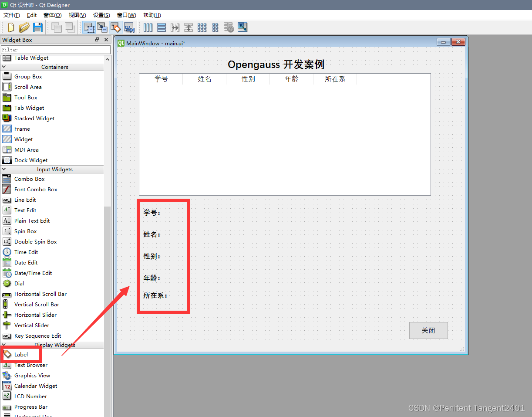Switch to Edit Buddies mode
The width and height of the screenshot is (532, 417).
(115, 27)
